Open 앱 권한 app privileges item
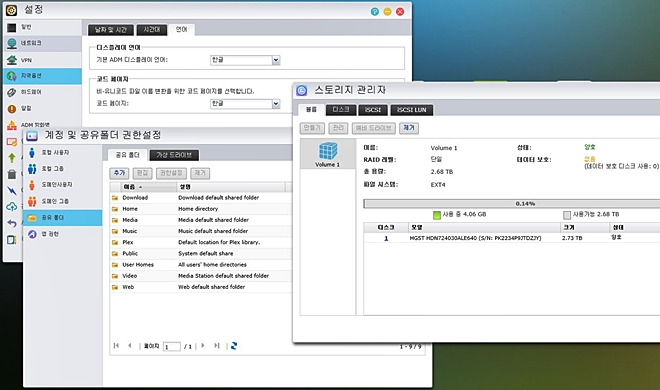This screenshot has width=660, height=390. coord(62,234)
